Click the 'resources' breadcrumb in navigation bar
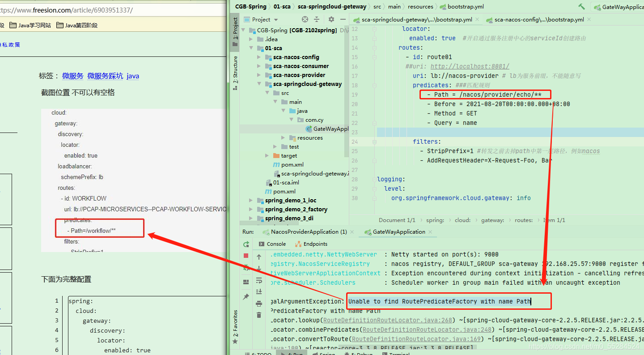This screenshot has height=355, width=644. (x=420, y=6)
